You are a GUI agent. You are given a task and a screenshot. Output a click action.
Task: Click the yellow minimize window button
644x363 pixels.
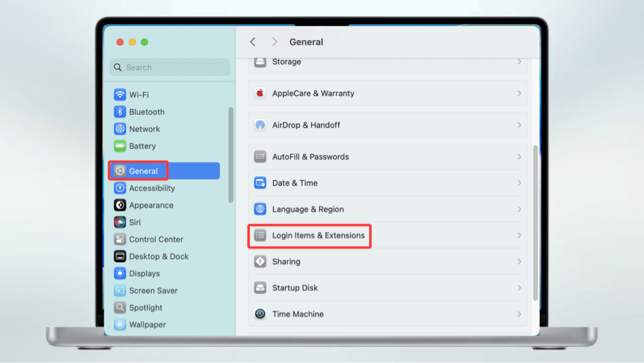point(132,42)
